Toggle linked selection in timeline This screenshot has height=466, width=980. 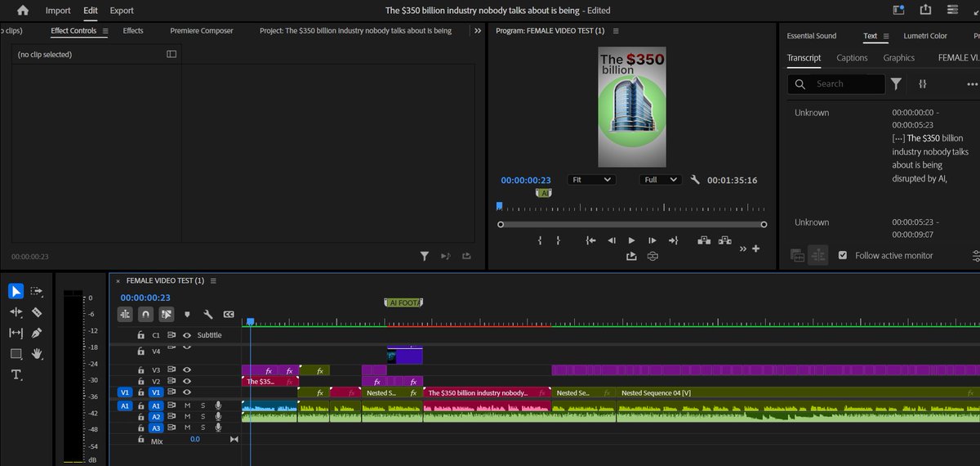(x=166, y=314)
